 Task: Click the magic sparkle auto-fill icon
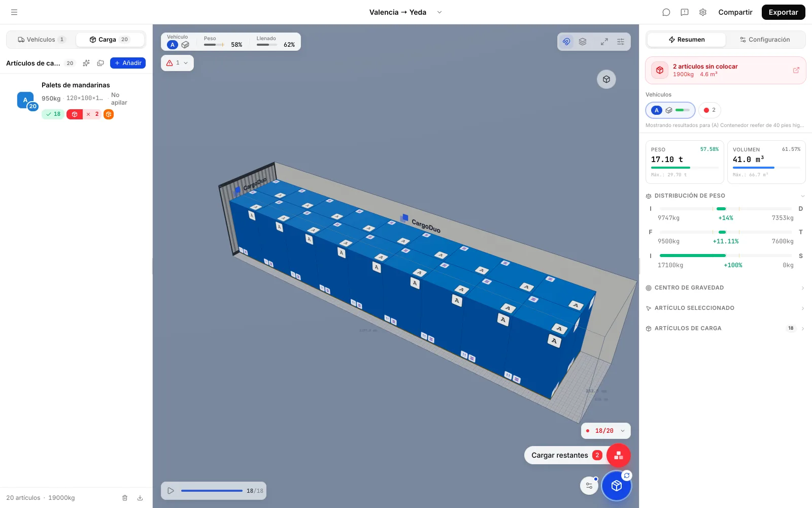click(86, 63)
